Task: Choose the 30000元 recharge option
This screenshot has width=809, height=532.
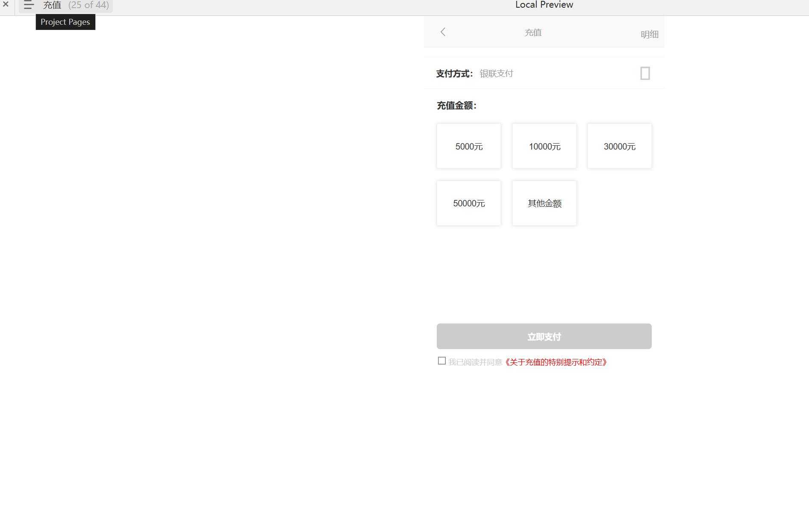Action: [619, 146]
